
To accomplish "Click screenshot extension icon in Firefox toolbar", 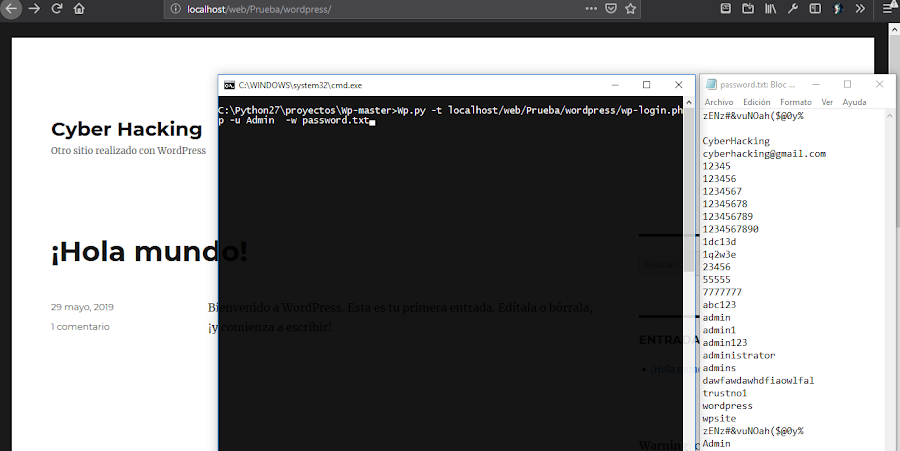I will point(726,9).
